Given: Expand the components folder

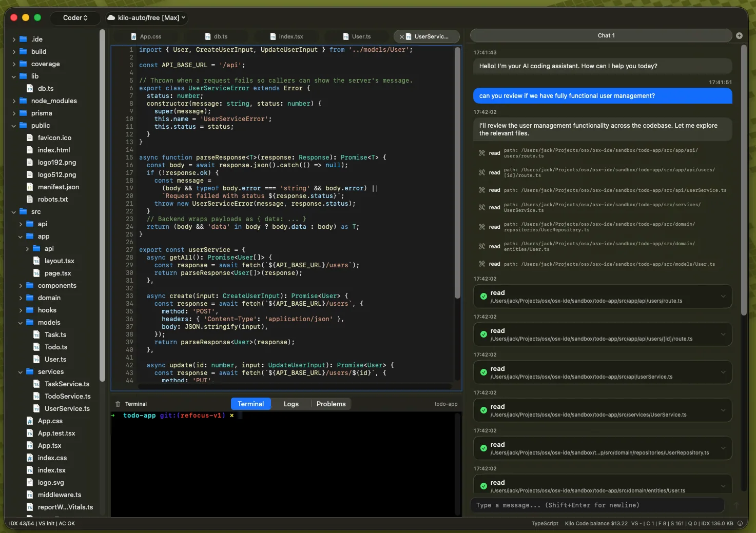Looking at the screenshot, I should 21,286.
